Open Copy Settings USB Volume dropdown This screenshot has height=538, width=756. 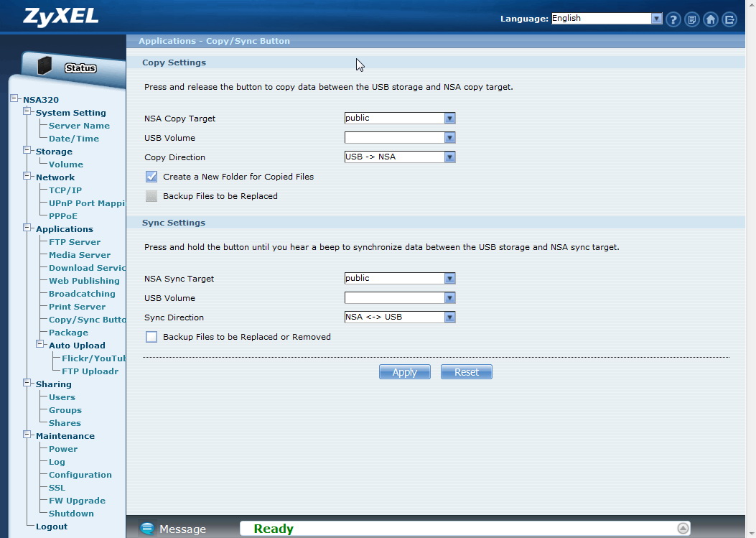point(400,137)
